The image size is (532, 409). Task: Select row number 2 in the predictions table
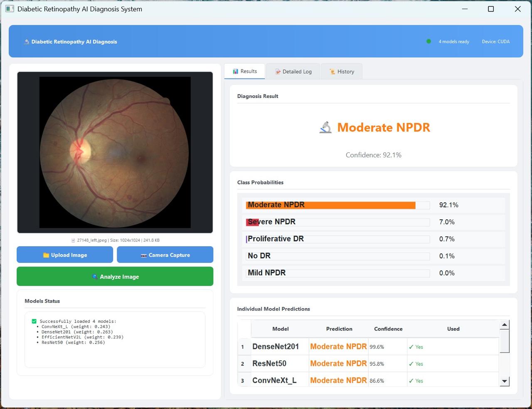tap(244, 364)
